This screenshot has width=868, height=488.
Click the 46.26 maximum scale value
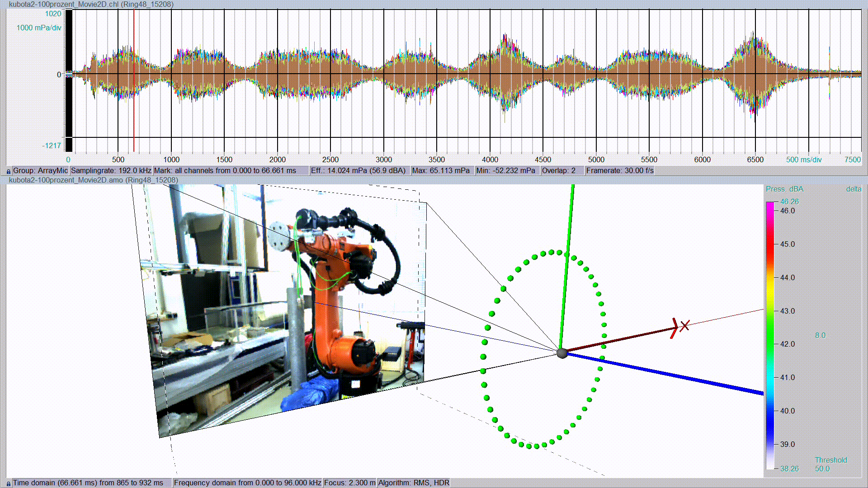tap(789, 202)
